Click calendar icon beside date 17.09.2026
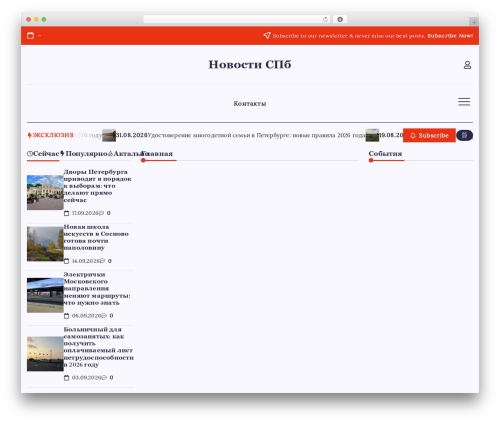Image resolution: width=500 pixels, height=423 pixels. (x=66, y=213)
